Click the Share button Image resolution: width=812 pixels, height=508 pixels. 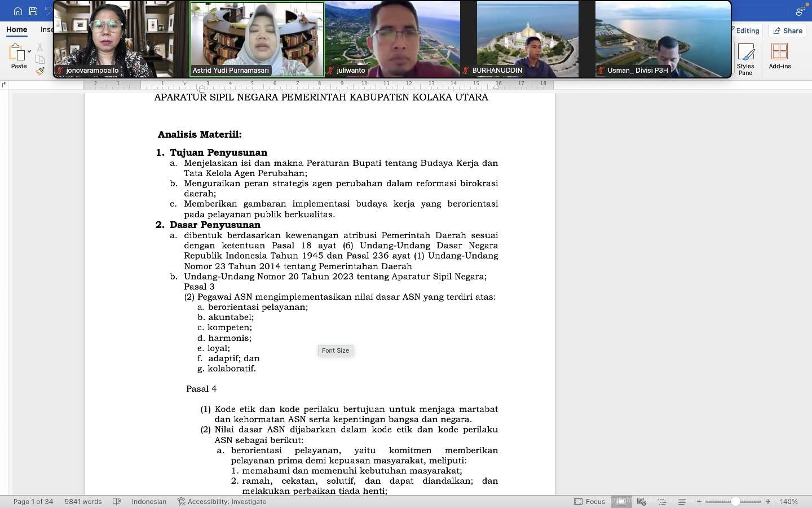(x=788, y=31)
